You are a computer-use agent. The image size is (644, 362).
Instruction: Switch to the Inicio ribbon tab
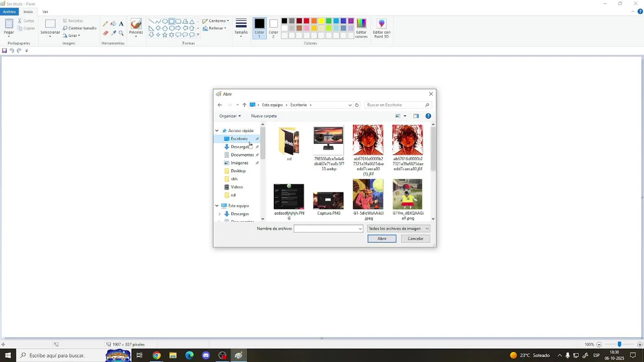[x=28, y=12]
